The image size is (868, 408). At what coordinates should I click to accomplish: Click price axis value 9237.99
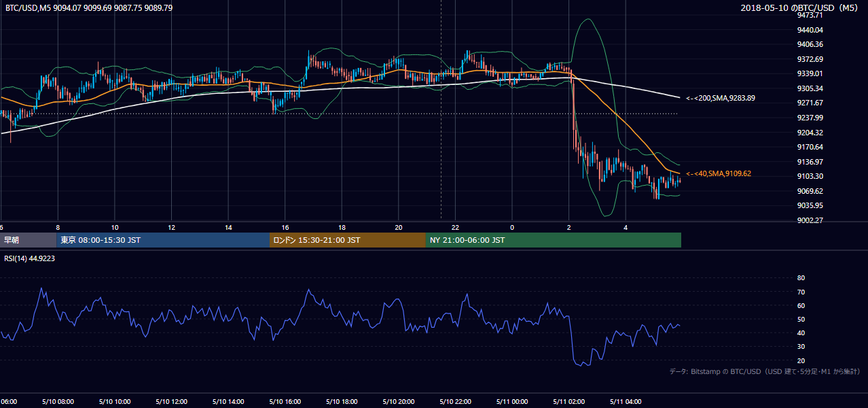(810, 118)
